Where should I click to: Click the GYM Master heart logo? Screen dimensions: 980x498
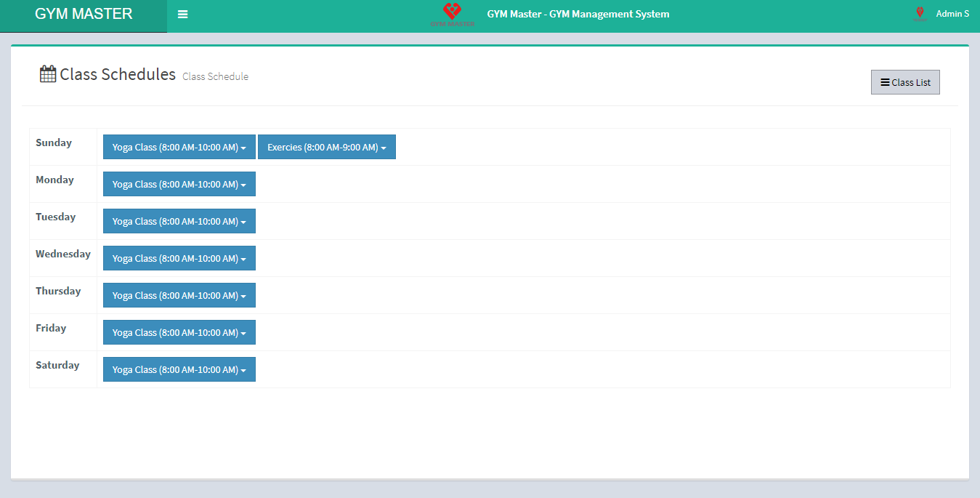click(452, 14)
